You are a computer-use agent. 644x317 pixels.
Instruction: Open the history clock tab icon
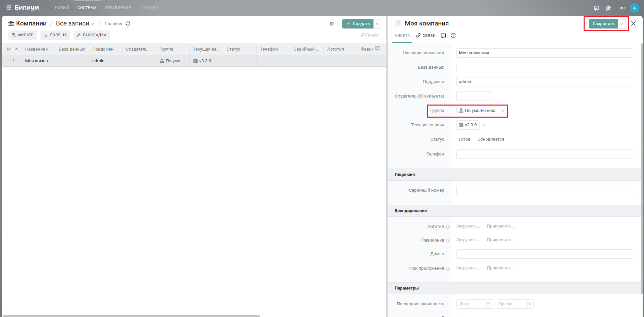click(453, 36)
